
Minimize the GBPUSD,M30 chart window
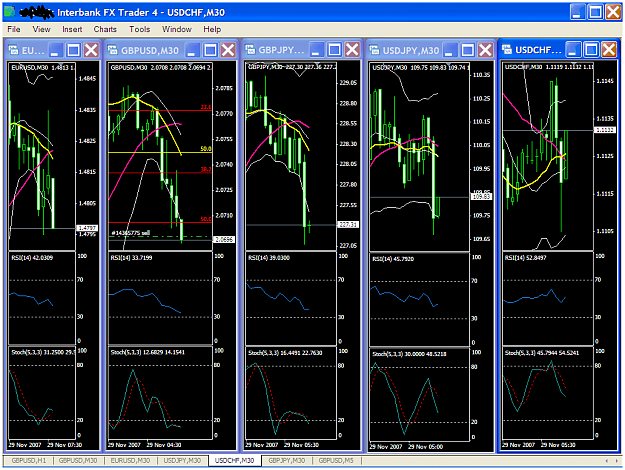(x=192, y=50)
